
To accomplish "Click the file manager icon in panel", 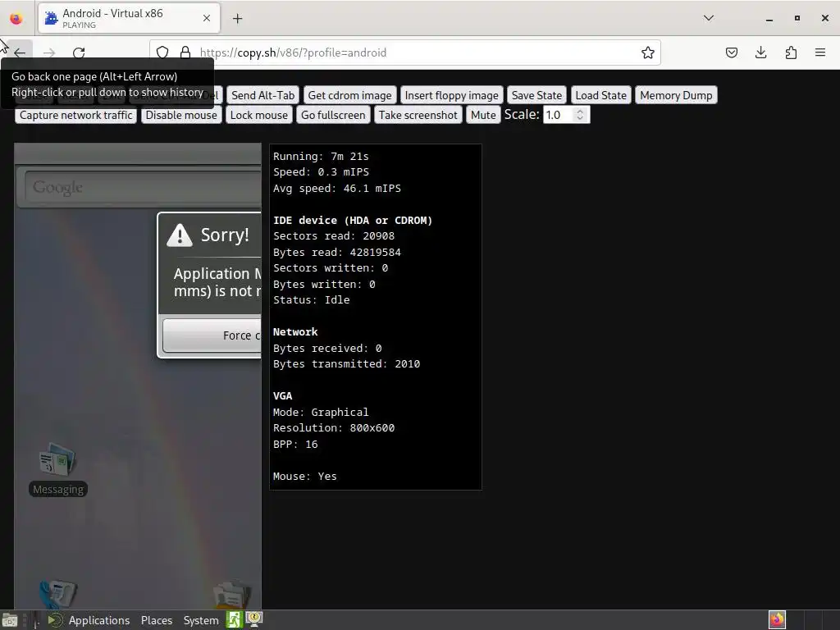I will click(10, 620).
